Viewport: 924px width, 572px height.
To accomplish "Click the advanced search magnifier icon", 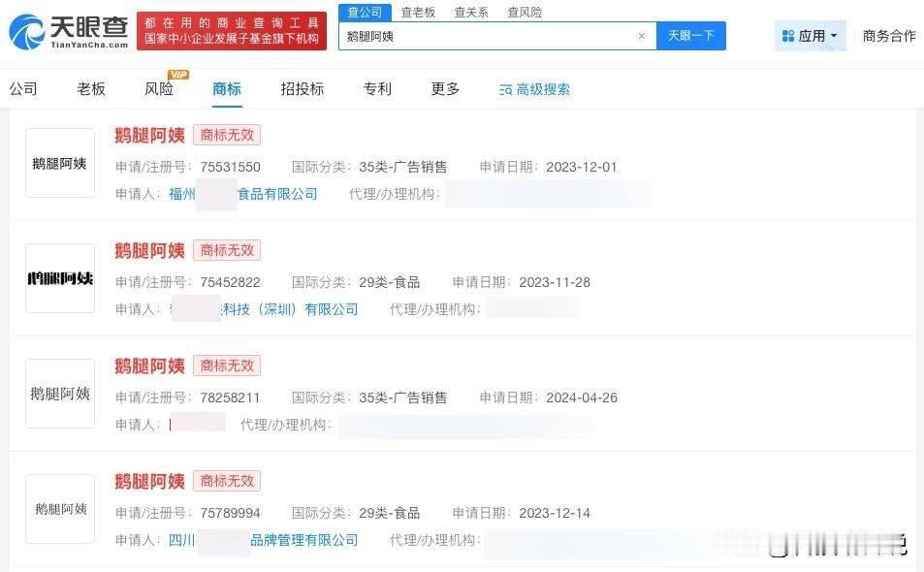I will [505, 90].
